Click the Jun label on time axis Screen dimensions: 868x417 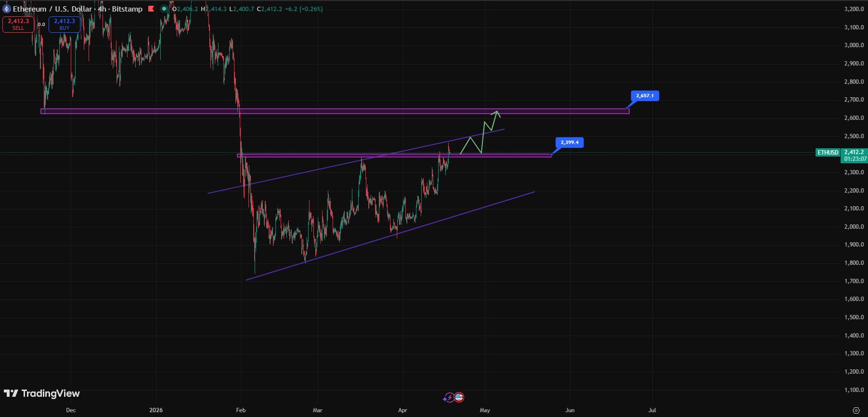[570, 410]
